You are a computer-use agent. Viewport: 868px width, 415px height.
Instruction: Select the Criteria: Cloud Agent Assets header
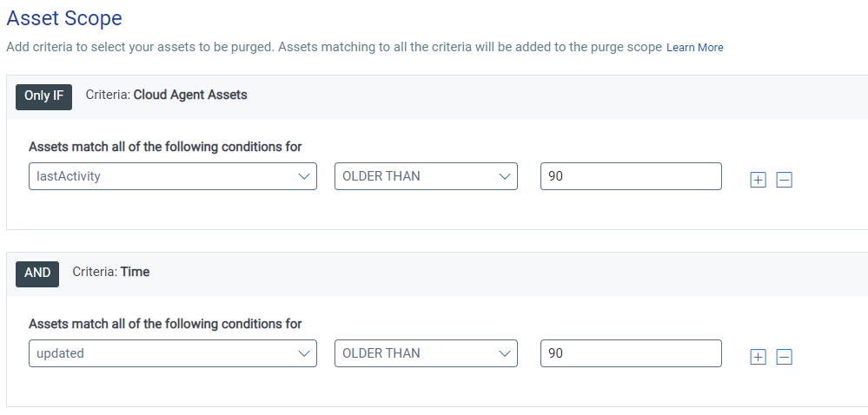(167, 96)
